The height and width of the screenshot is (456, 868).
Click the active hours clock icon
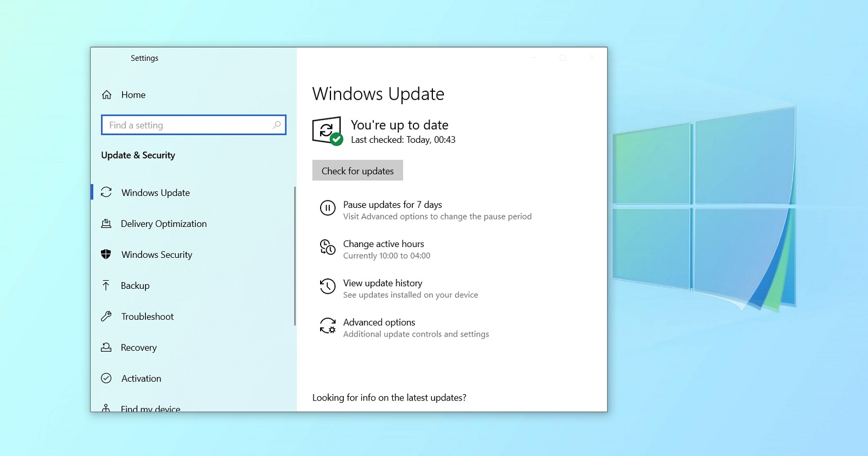point(328,248)
